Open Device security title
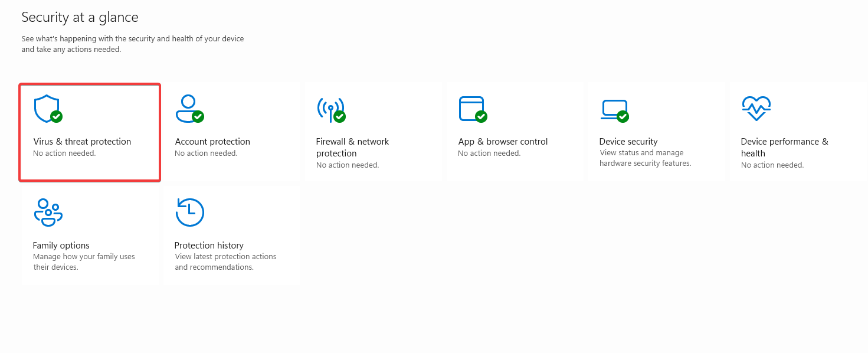 [x=628, y=142]
